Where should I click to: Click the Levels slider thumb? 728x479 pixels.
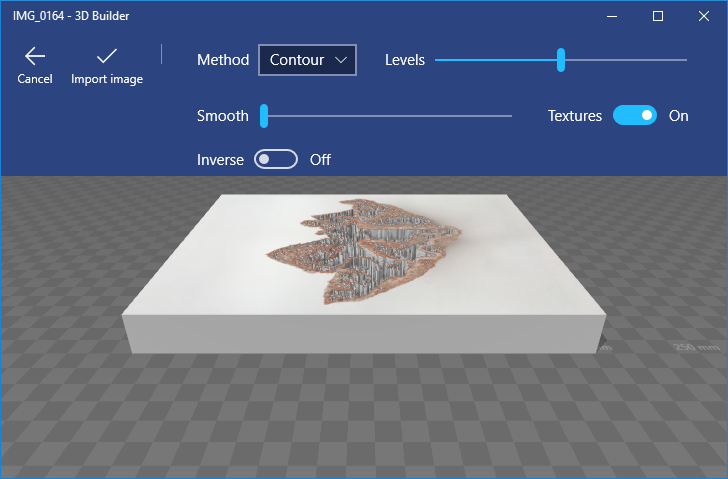pyautogui.click(x=561, y=60)
